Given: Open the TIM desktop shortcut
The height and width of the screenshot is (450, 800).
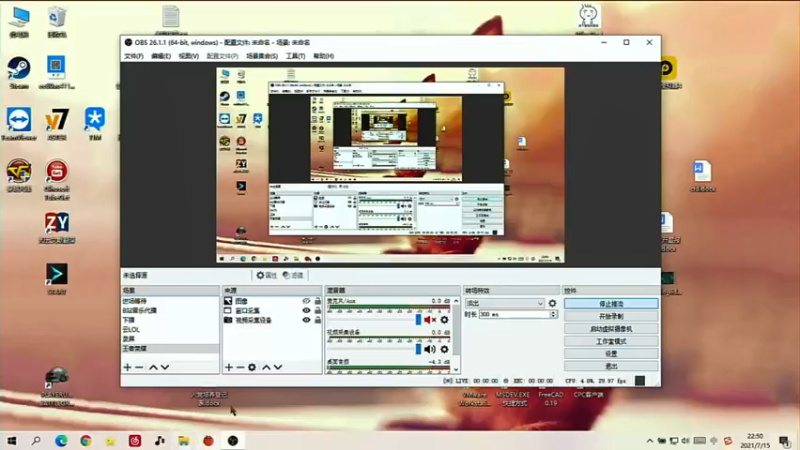Looking at the screenshot, I should [95, 124].
